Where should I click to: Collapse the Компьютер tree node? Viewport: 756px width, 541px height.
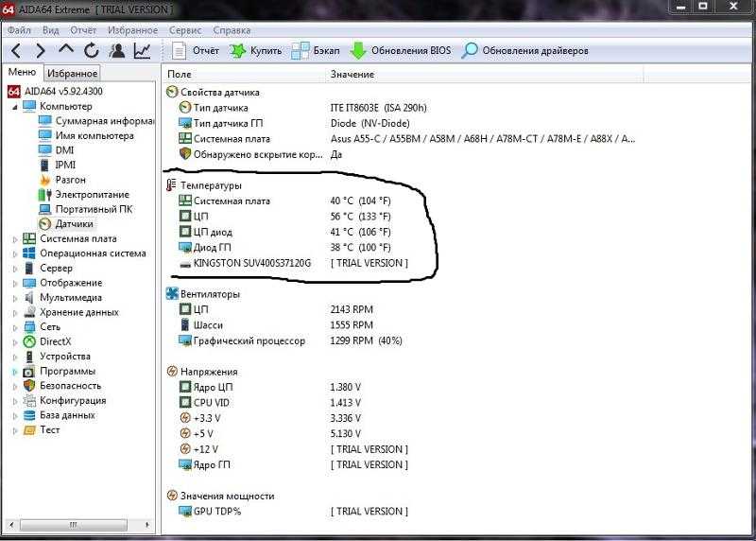pyautogui.click(x=15, y=107)
